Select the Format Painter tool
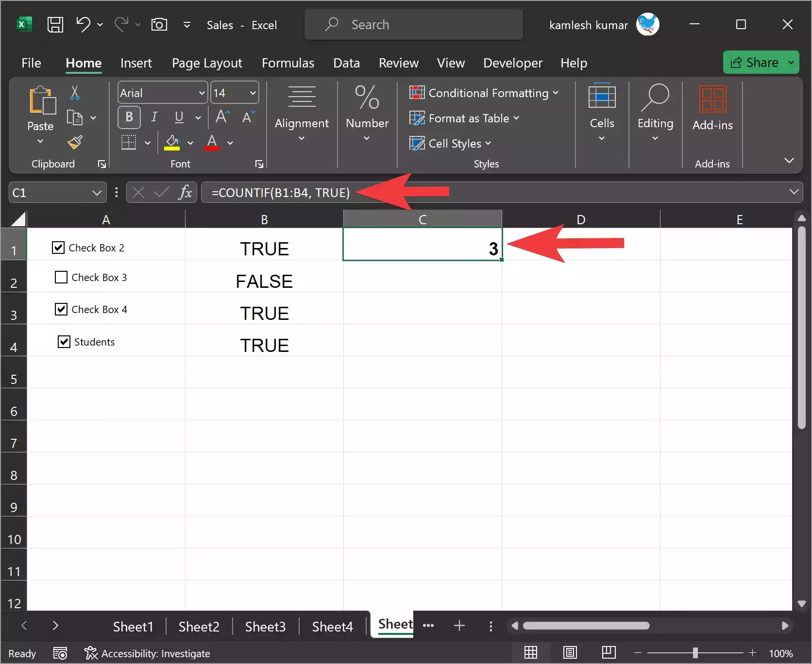The height and width of the screenshot is (664, 812). tap(75, 142)
